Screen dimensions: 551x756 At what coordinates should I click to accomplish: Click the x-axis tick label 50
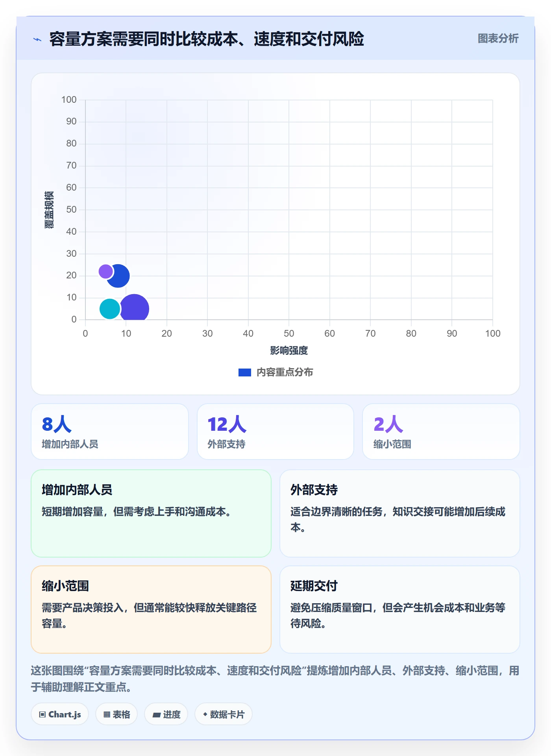(289, 334)
